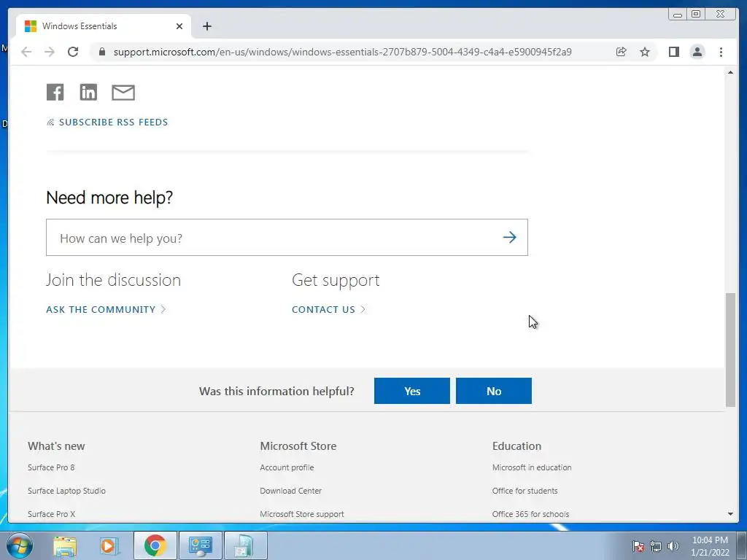
Task: Select the Windows Essentials tab
Action: tap(104, 26)
